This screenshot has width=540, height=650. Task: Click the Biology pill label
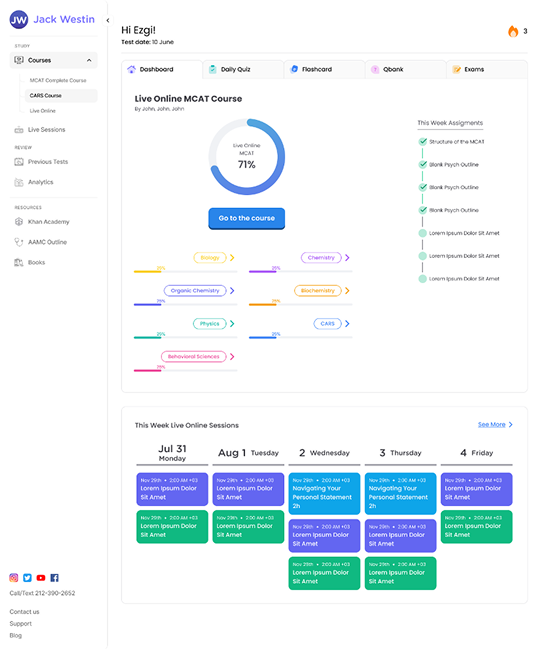coord(210,258)
